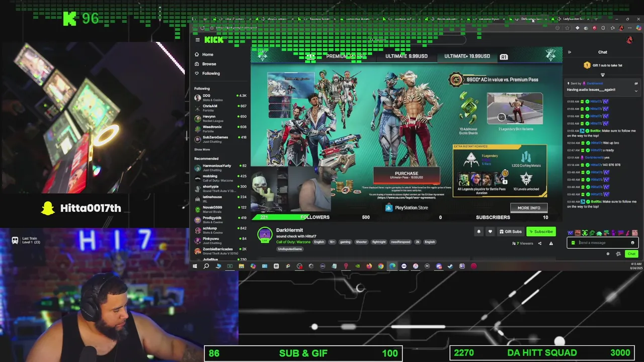644x362 pixels.
Task: Click the Purchase button in stream
Action: 407,175
